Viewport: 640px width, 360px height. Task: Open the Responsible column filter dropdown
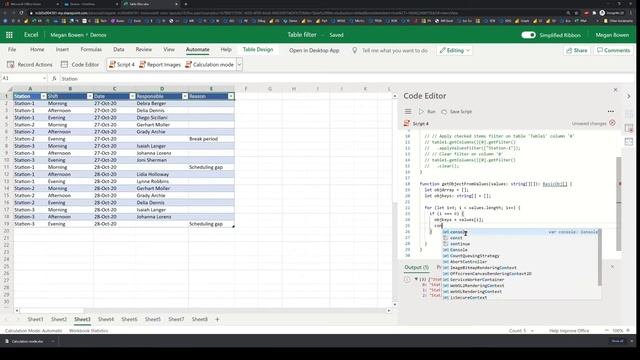pos(185,96)
